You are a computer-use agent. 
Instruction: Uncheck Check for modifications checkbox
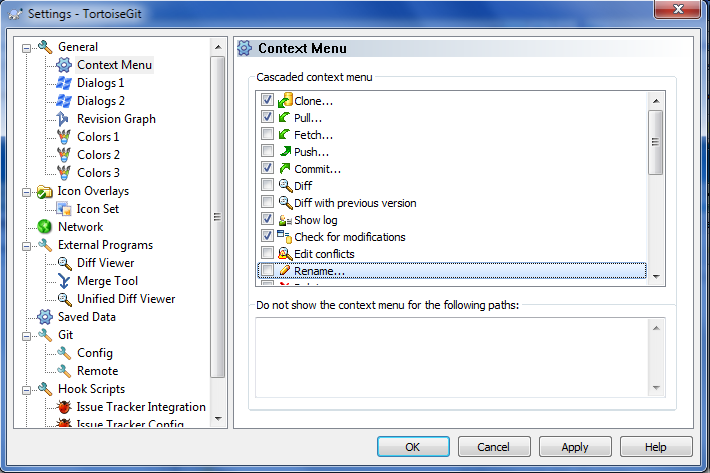[x=268, y=236]
